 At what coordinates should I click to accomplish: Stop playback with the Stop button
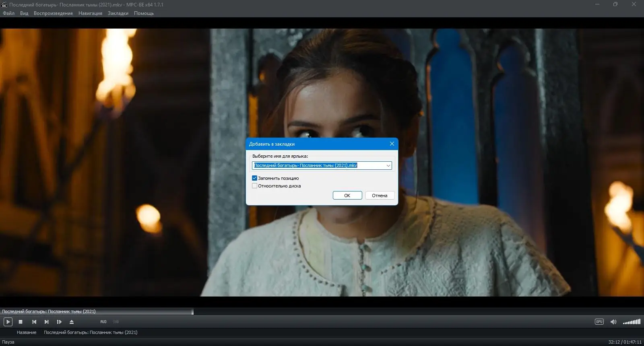tap(21, 322)
